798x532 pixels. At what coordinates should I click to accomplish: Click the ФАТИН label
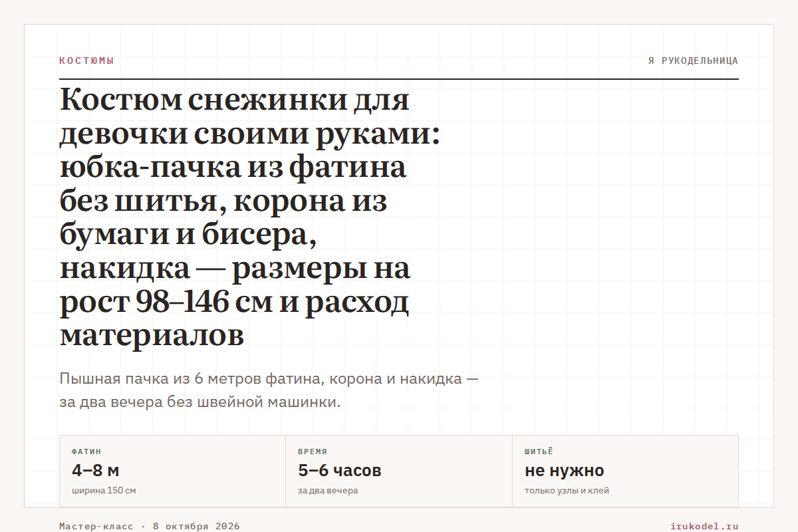click(86, 452)
